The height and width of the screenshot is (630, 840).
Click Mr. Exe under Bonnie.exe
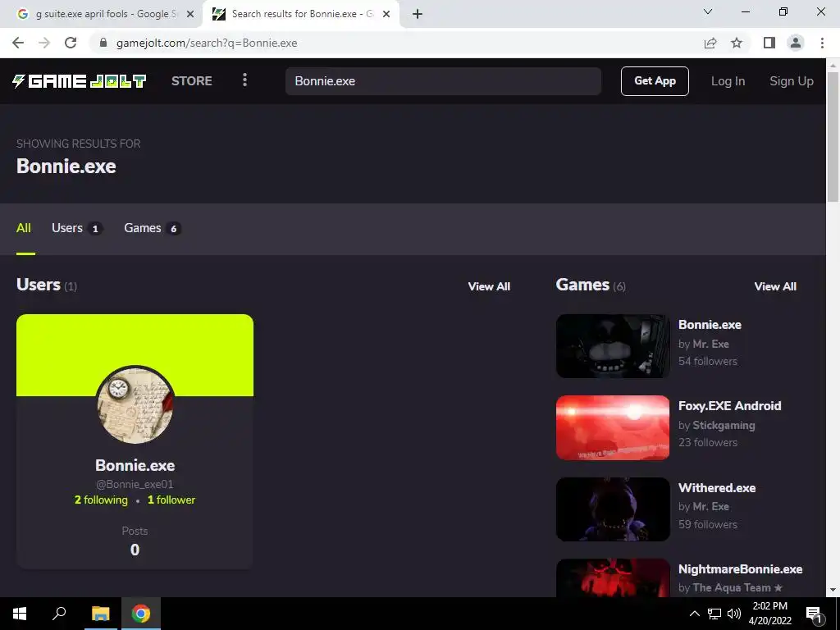coord(711,344)
